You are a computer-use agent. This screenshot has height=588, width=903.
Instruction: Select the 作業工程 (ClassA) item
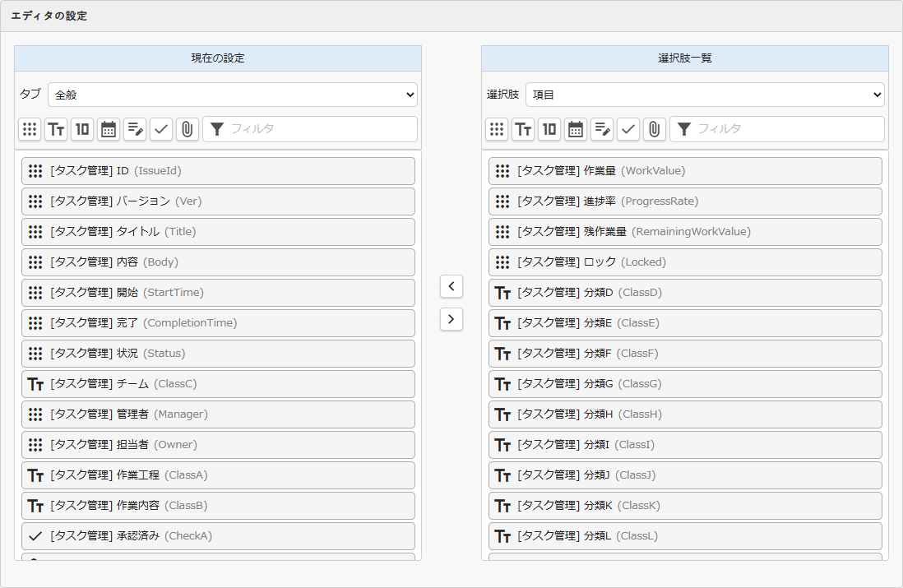(x=218, y=475)
